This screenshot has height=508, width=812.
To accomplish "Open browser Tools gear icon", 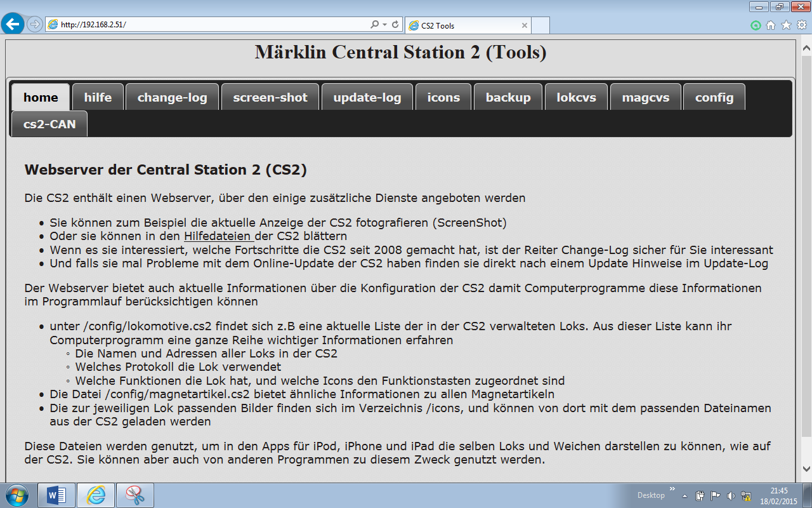I will (801, 25).
